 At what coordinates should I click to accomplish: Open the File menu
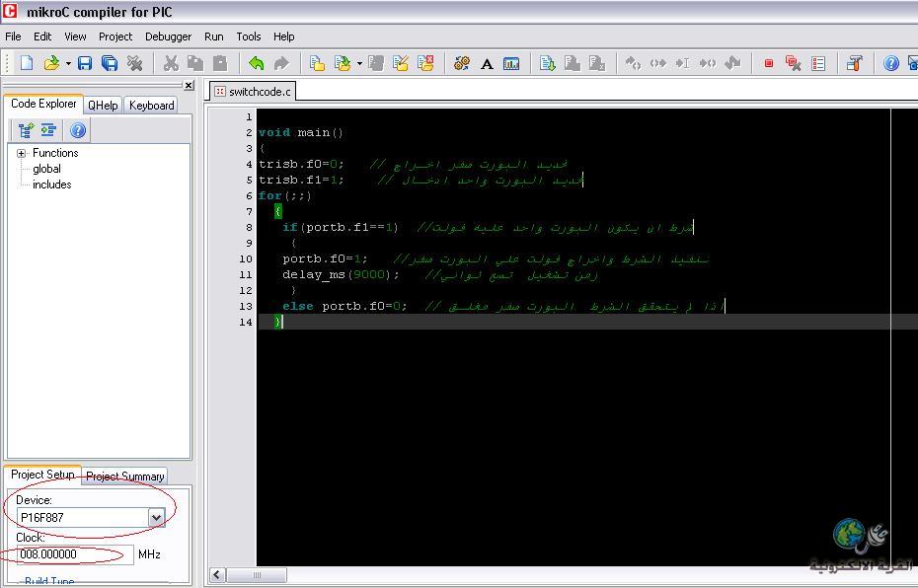13,37
